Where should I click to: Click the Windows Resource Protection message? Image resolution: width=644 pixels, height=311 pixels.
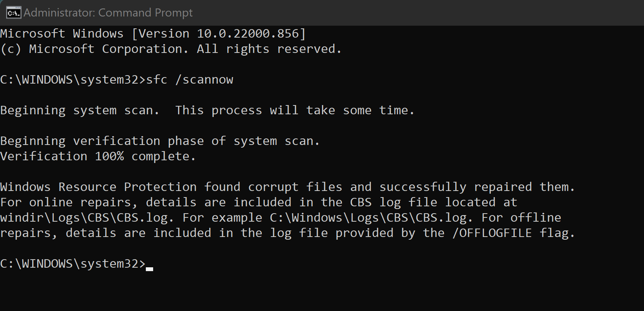coord(287,187)
